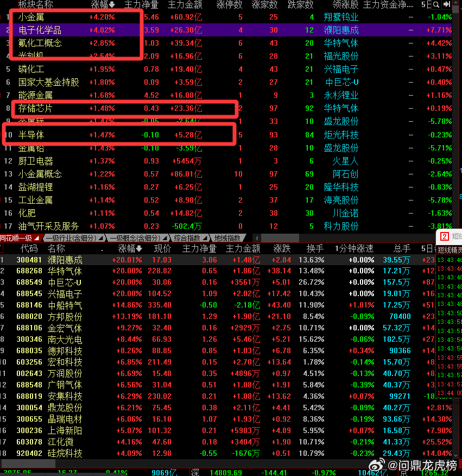Sort sectors by 涨幅 down-arrow header

(x=103, y=4)
